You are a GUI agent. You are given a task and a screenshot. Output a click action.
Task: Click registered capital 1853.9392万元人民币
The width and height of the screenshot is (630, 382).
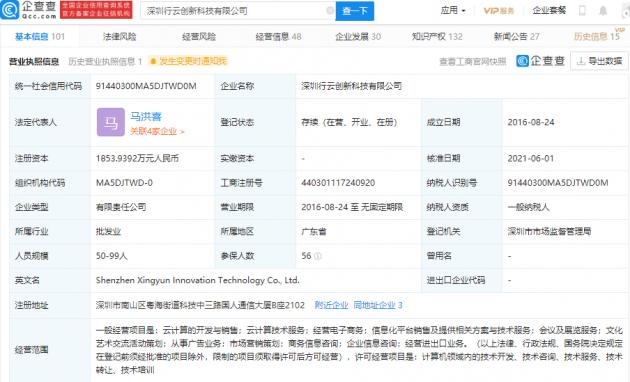pyautogui.click(x=137, y=158)
